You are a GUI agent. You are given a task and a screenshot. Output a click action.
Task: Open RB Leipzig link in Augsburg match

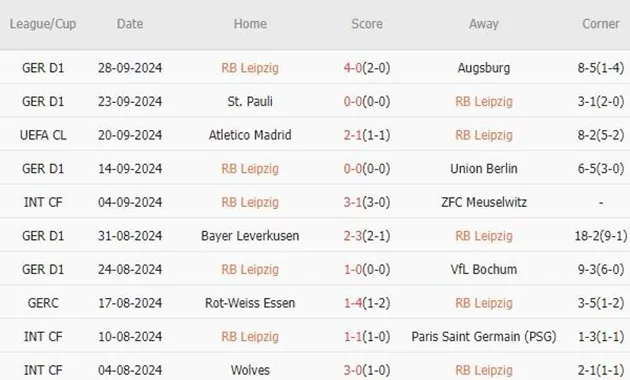(250, 68)
